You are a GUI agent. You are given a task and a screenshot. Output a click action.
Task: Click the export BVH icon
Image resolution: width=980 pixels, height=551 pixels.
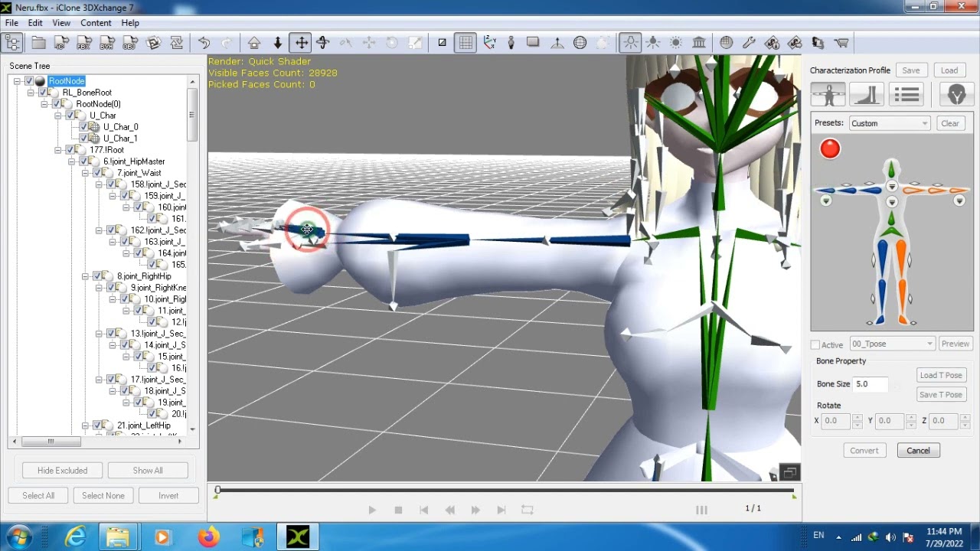coord(107,43)
